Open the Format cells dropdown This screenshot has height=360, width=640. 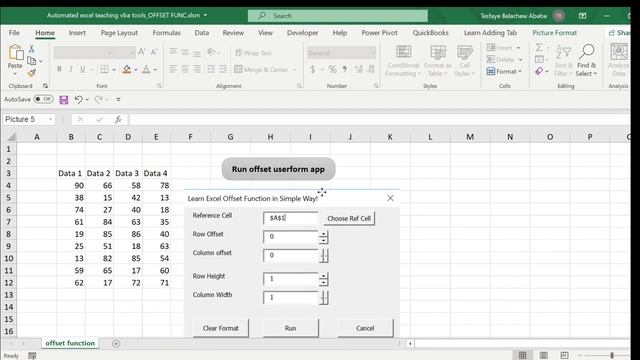tap(504, 71)
